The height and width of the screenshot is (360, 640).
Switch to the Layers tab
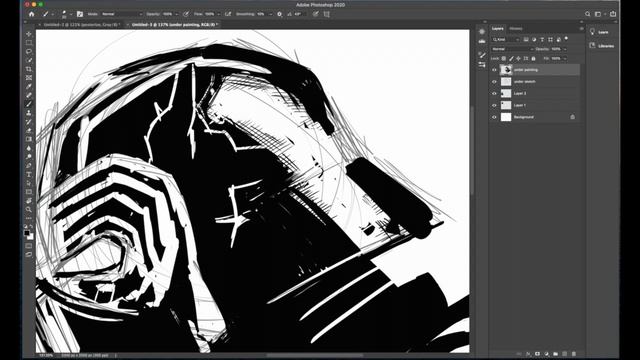click(x=498, y=29)
